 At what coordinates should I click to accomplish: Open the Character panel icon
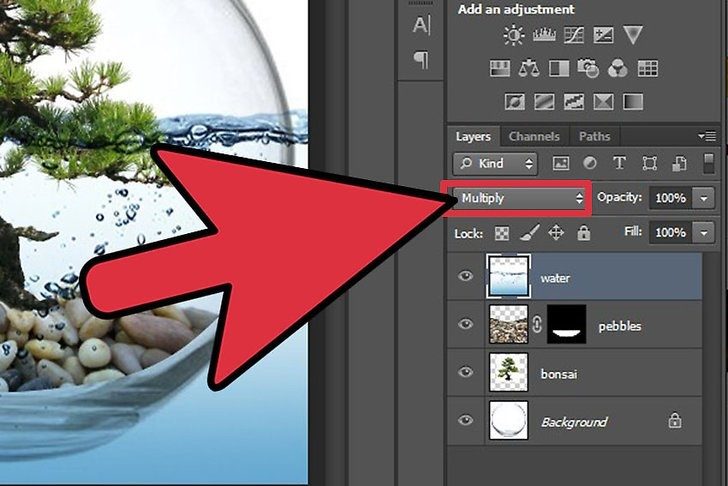tap(422, 25)
